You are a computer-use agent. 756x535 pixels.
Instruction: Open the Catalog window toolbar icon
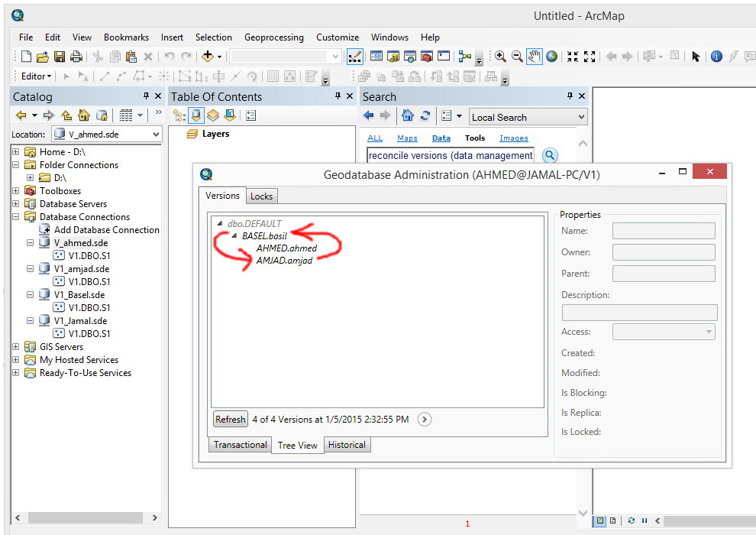point(393,57)
